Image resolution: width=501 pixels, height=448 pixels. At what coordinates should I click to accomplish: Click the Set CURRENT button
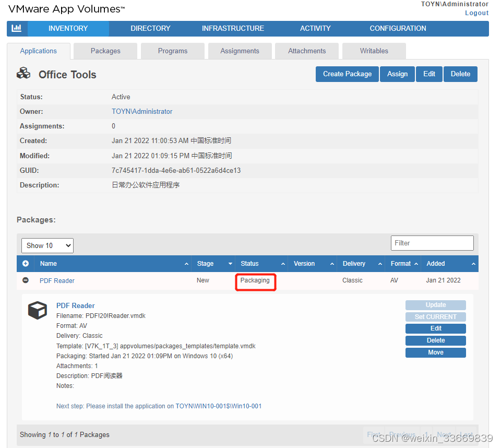tap(435, 317)
